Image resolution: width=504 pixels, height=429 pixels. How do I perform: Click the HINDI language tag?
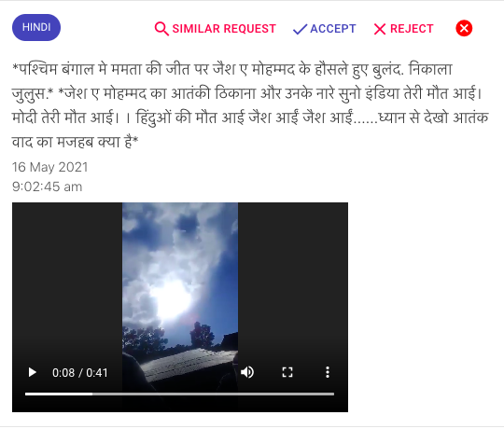[x=36, y=27]
